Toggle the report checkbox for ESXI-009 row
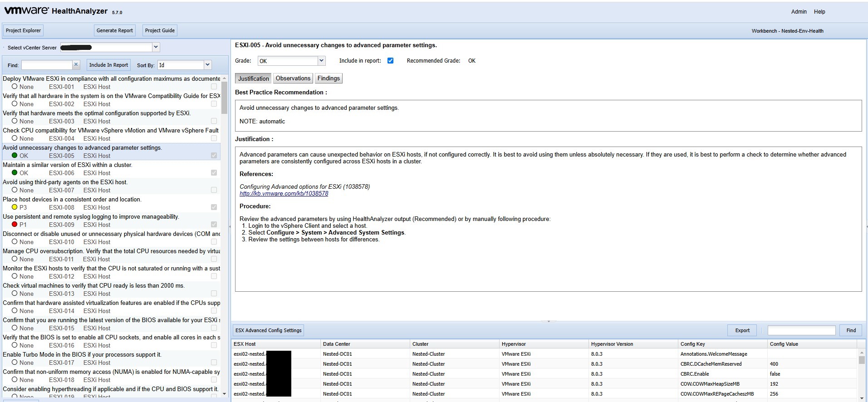Screen dimensions: 868x402 pyautogui.click(x=214, y=225)
